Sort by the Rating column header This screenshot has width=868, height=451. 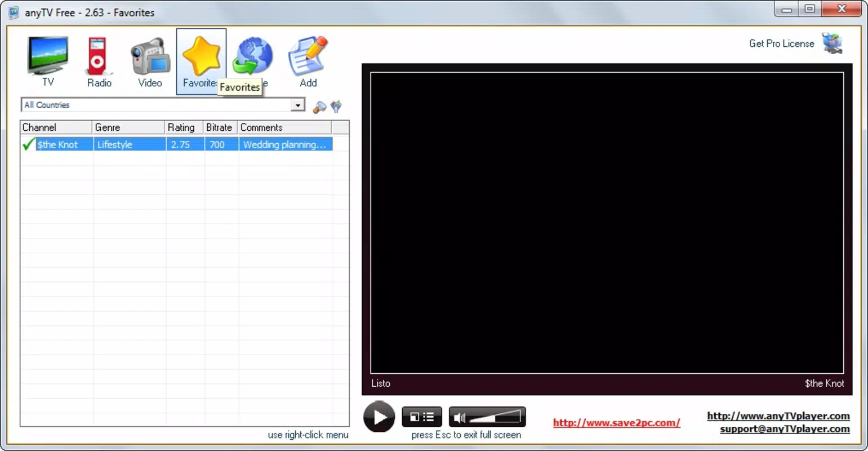pos(184,127)
